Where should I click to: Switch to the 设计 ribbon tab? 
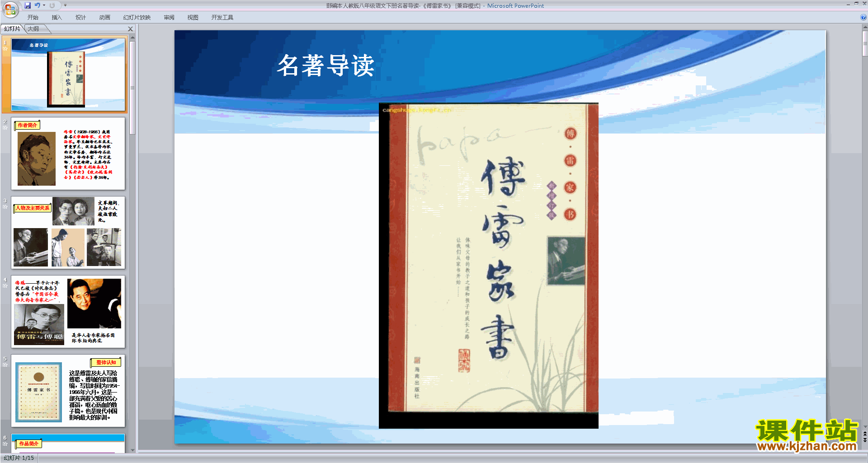(80, 18)
